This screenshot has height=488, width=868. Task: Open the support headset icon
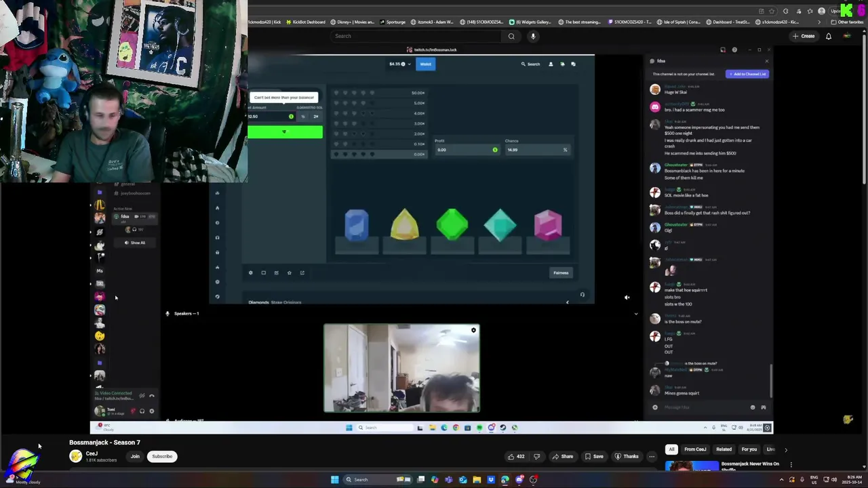click(x=582, y=295)
